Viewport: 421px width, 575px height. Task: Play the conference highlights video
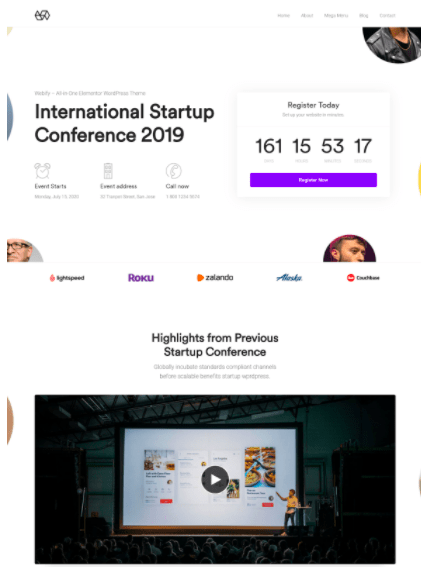pos(215,479)
